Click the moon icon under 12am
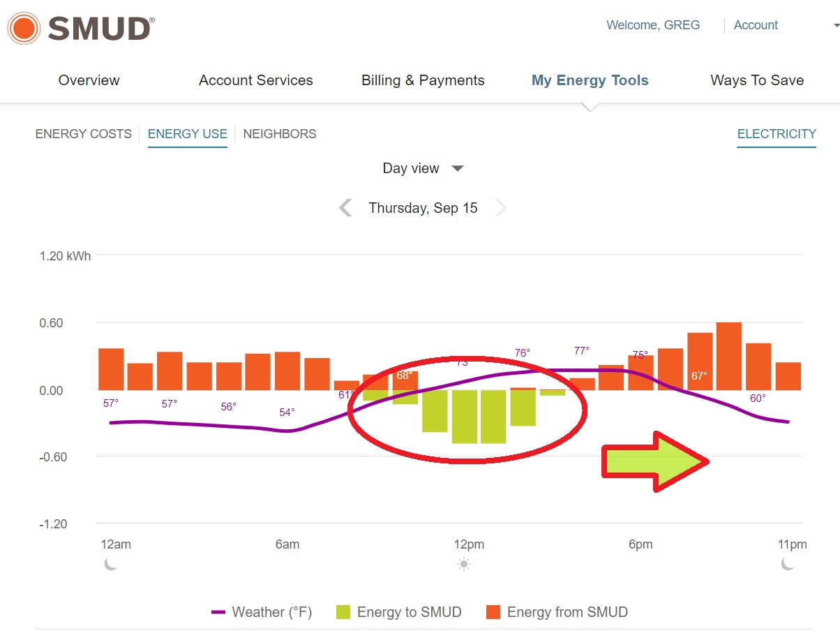The image size is (840, 640). 111,564
